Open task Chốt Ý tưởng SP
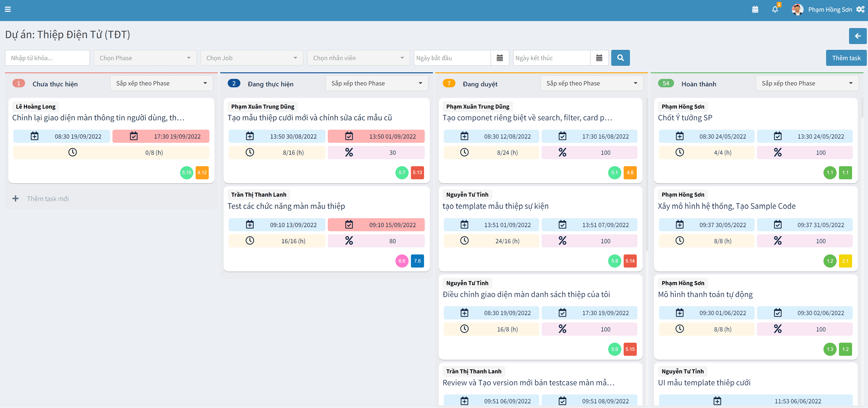This screenshot has width=868, height=408. click(x=685, y=118)
